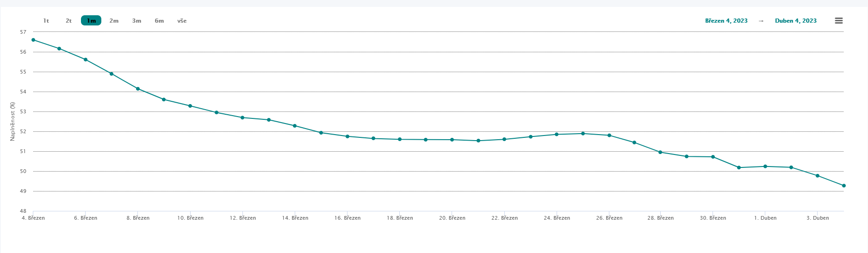Click the data point at 20. Březen

pos(452,140)
